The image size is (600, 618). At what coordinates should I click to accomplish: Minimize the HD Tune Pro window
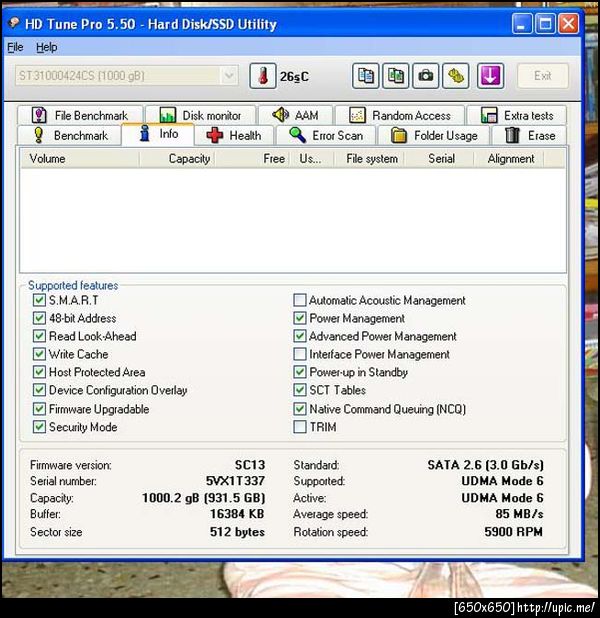coord(522,24)
